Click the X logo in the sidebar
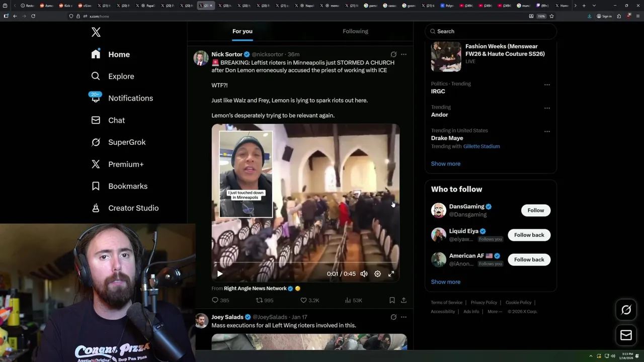The width and height of the screenshot is (644, 362). pos(96,33)
